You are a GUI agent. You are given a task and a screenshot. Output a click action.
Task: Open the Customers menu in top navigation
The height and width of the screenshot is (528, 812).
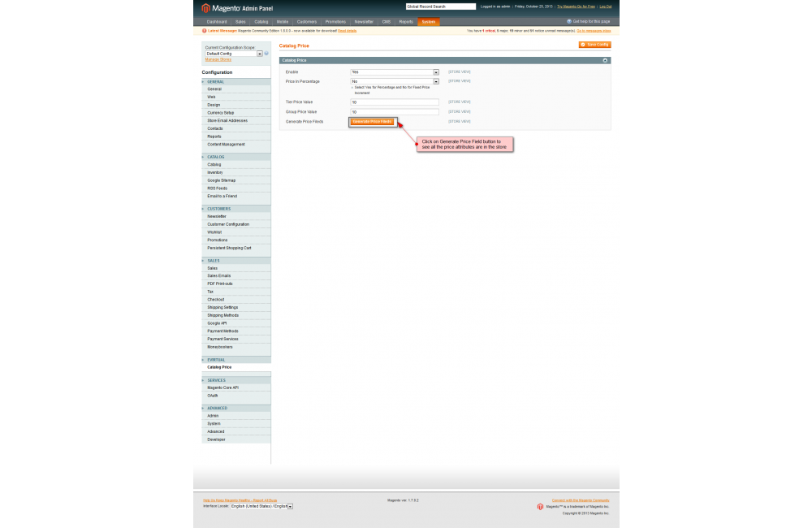(x=307, y=22)
